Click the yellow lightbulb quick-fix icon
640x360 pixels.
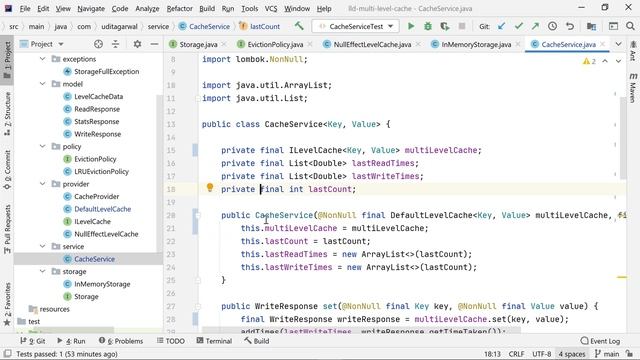point(210,187)
